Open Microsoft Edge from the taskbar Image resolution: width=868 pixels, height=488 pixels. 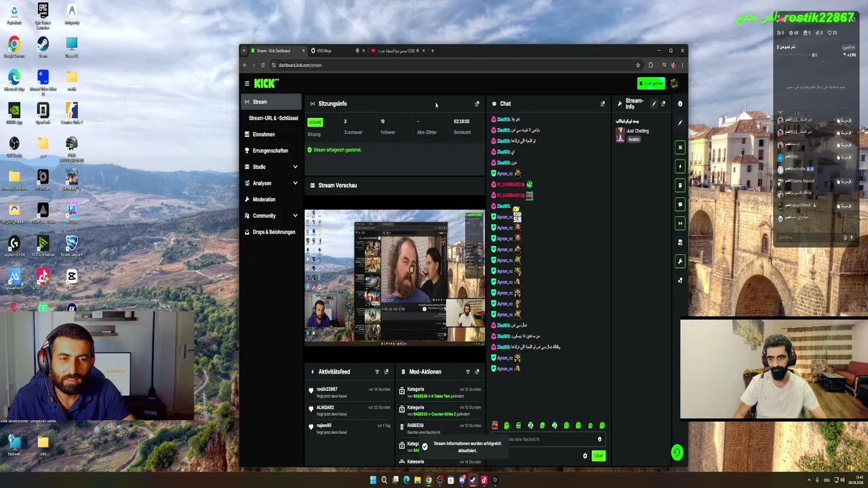[x=406, y=480]
